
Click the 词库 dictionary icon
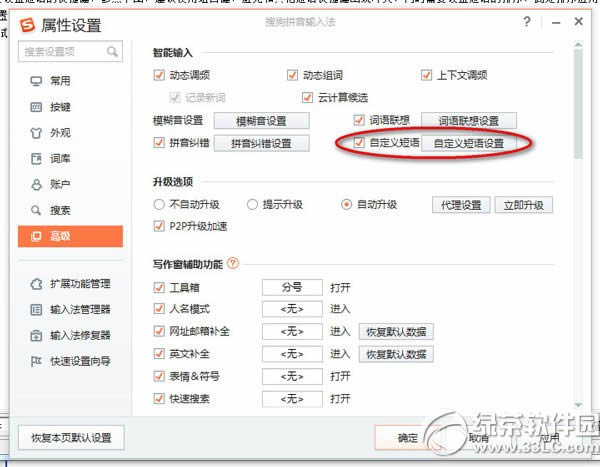coord(36,159)
